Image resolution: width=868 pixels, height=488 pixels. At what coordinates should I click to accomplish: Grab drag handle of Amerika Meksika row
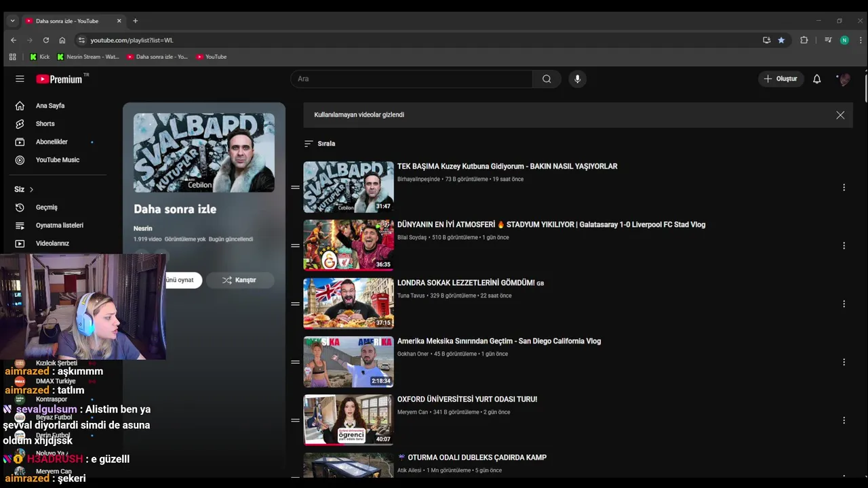[295, 362]
